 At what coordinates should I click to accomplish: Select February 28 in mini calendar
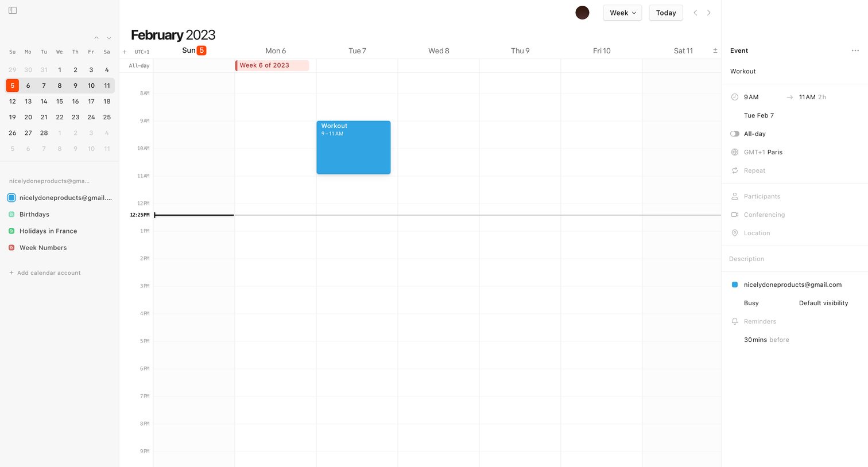(44, 133)
